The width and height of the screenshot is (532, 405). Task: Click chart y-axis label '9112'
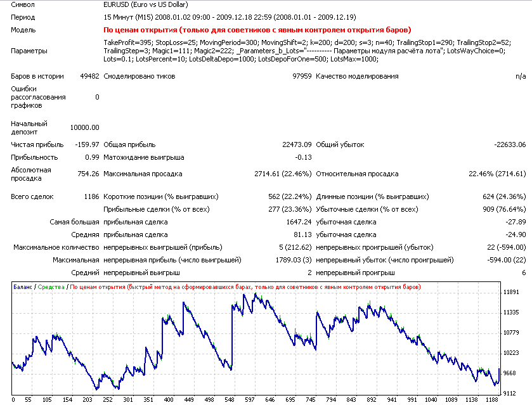click(510, 394)
